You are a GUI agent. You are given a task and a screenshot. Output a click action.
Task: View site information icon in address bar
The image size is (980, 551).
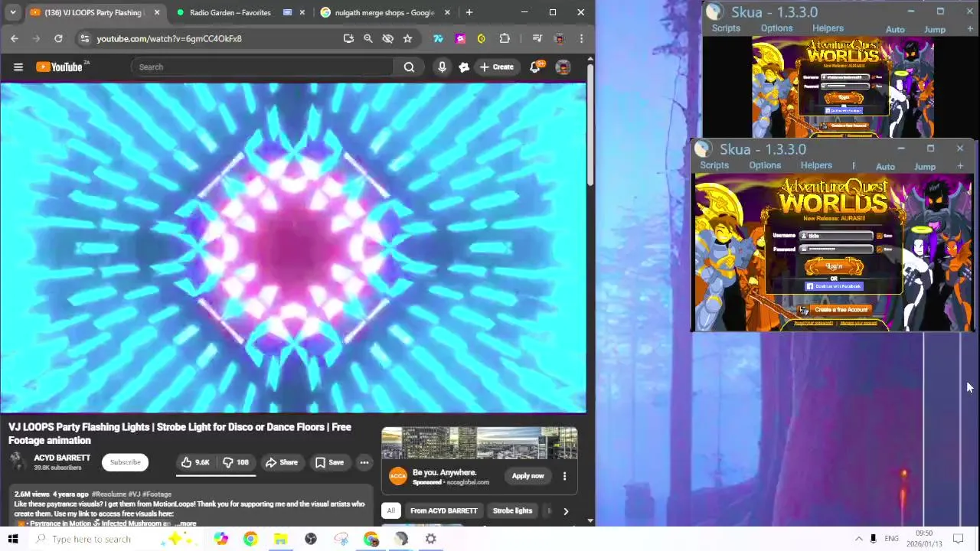tap(84, 38)
